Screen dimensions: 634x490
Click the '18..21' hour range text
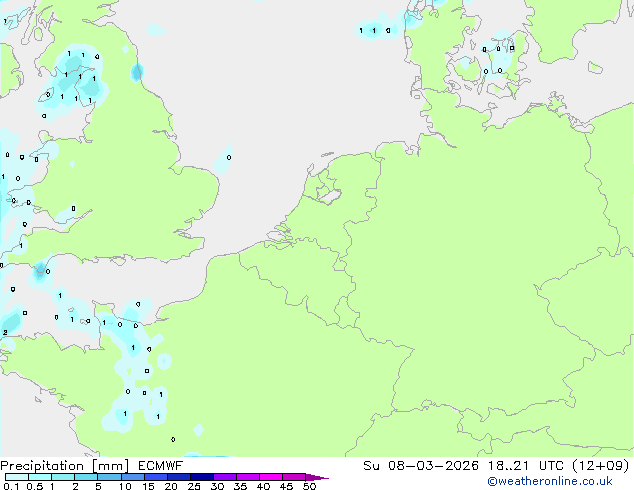click(x=508, y=466)
